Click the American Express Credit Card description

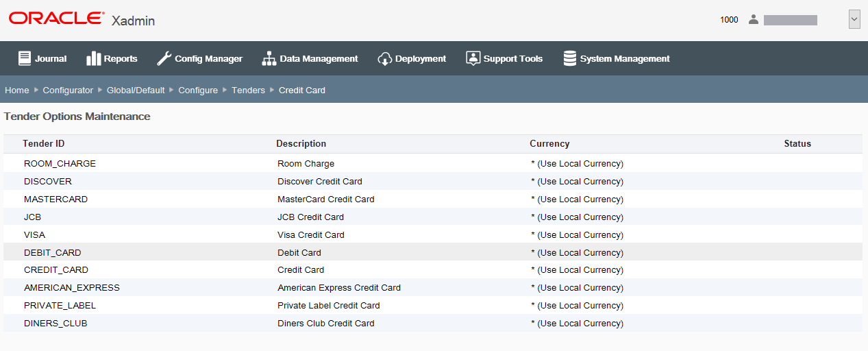click(x=339, y=288)
